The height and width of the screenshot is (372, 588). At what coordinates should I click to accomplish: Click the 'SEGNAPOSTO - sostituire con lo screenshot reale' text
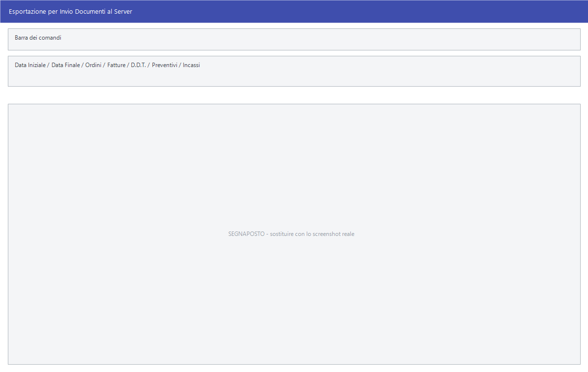291,234
